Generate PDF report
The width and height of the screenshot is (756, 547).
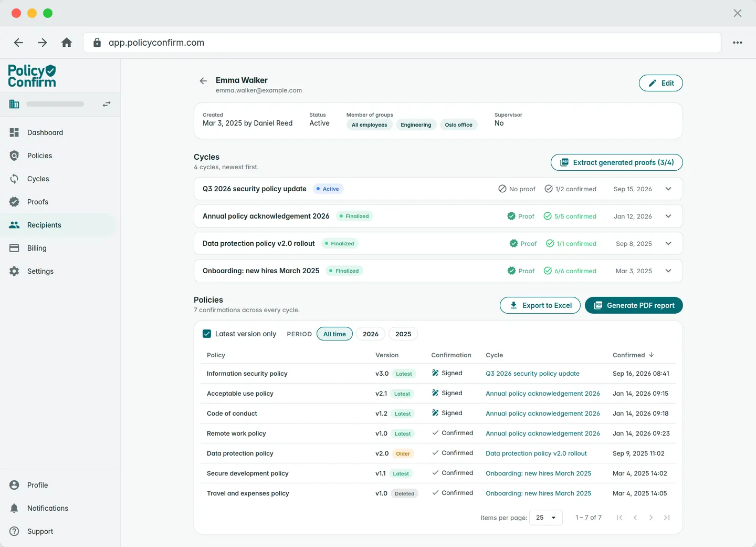pyautogui.click(x=634, y=305)
